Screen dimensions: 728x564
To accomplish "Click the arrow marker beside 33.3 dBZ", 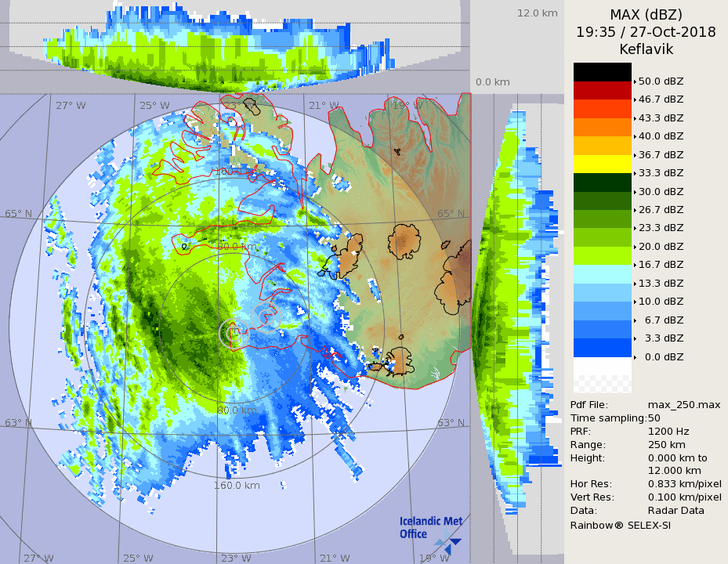I will 635,173.
